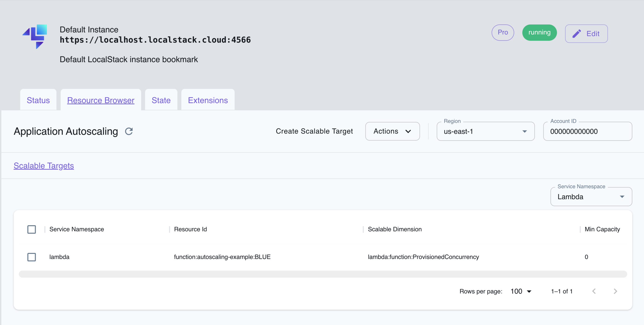Viewport: 644px width, 325px height.
Task: Open the Actions dropdown
Action: (x=392, y=131)
